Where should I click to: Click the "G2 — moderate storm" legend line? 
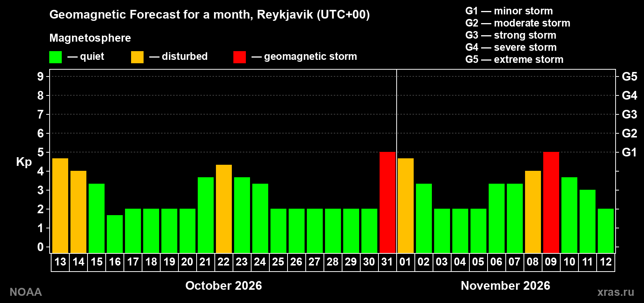click(518, 23)
